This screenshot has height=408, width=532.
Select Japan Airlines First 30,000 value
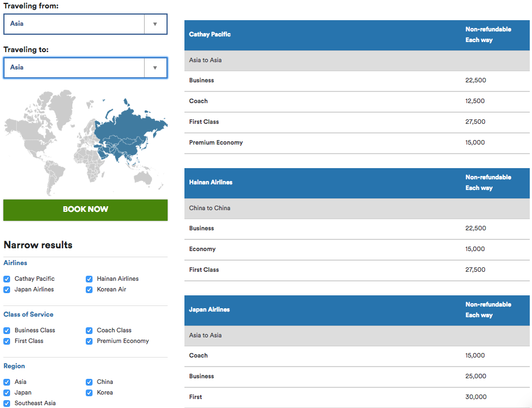tap(476, 397)
